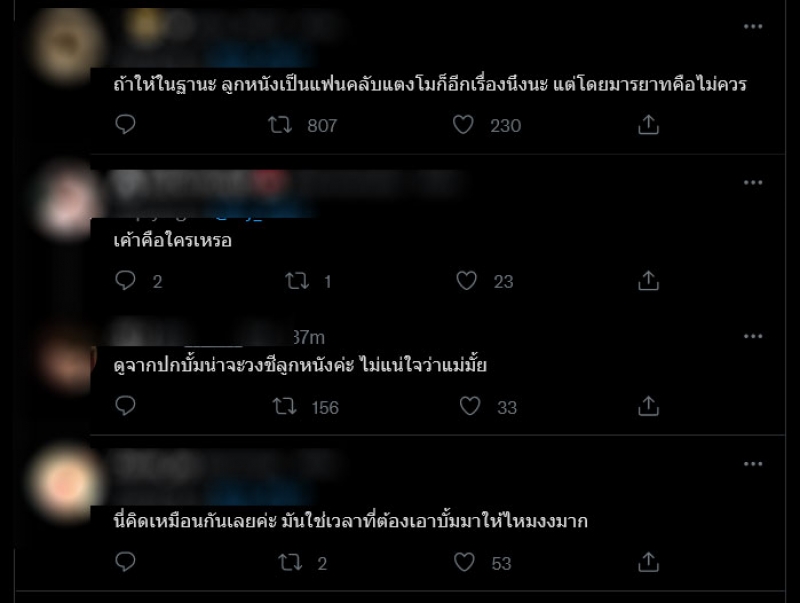The height and width of the screenshot is (603, 800).
Task: Like the tweet showing 23 likes
Action: pyautogui.click(x=466, y=281)
